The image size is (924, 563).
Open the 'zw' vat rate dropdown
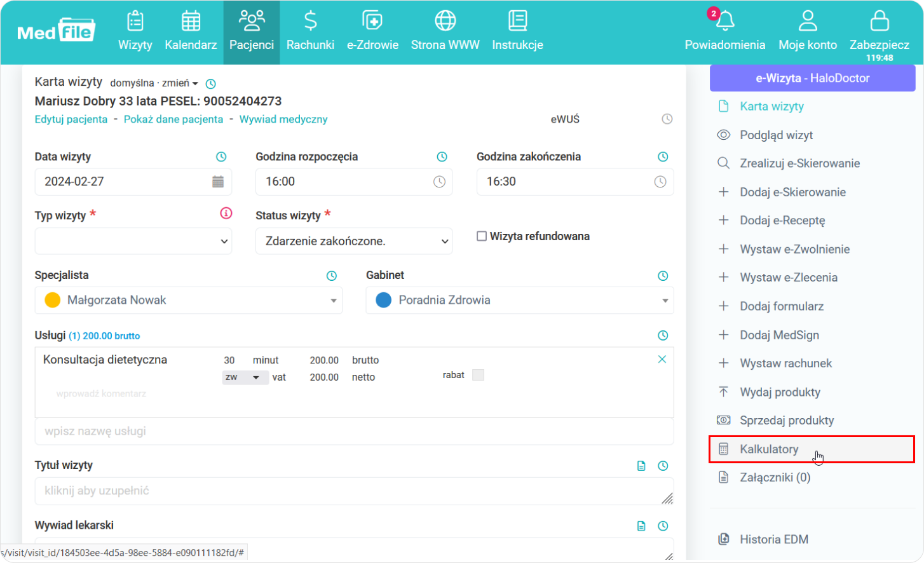click(245, 377)
